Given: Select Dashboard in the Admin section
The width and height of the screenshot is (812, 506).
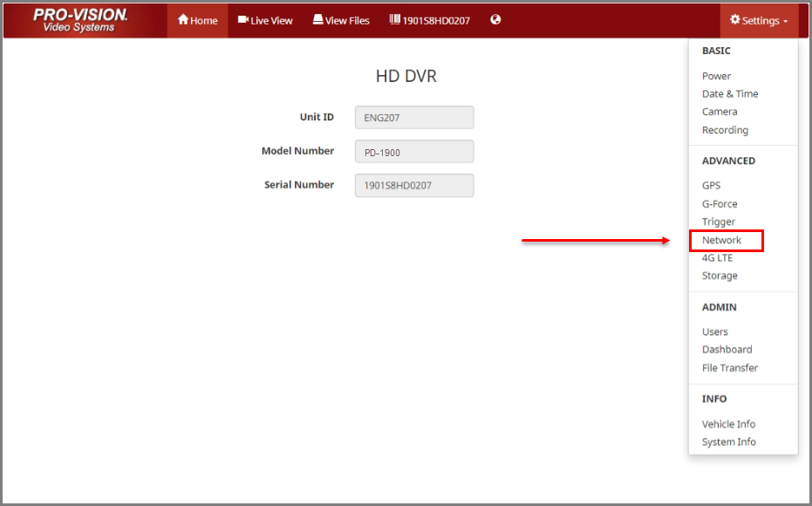Looking at the screenshot, I should 727,350.
